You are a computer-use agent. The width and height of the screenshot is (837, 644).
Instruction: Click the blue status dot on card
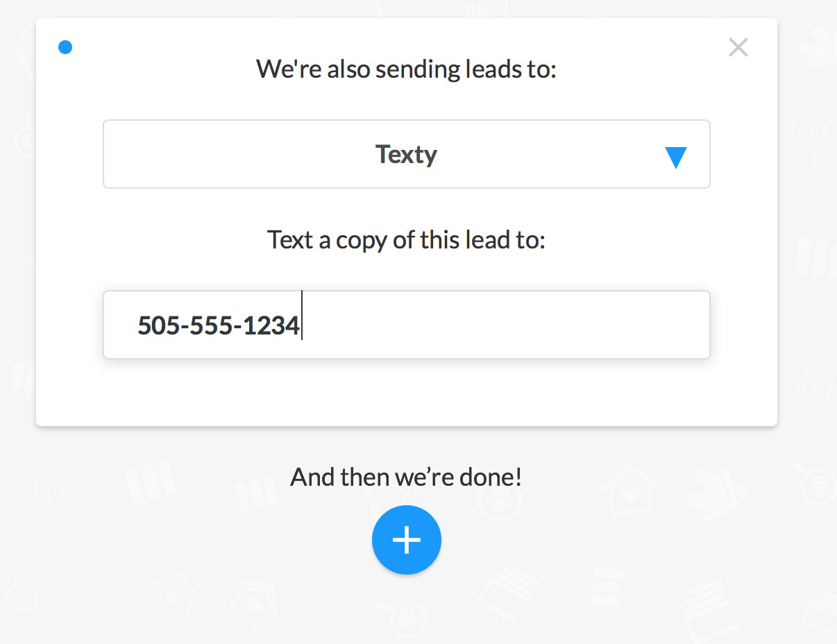[x=65, y=47]
